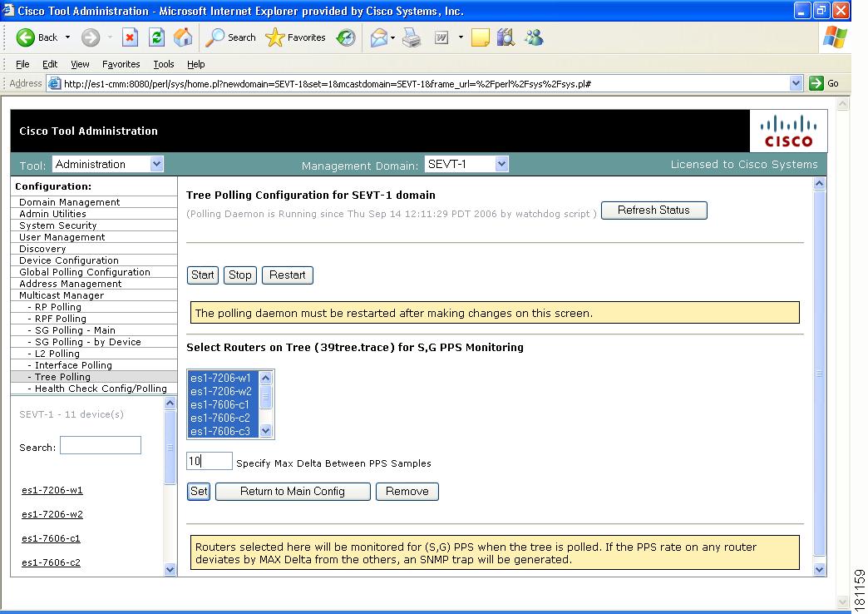Click the Refresh Status button
This screenshot has width=868, height=614.
tap(653, 210)
